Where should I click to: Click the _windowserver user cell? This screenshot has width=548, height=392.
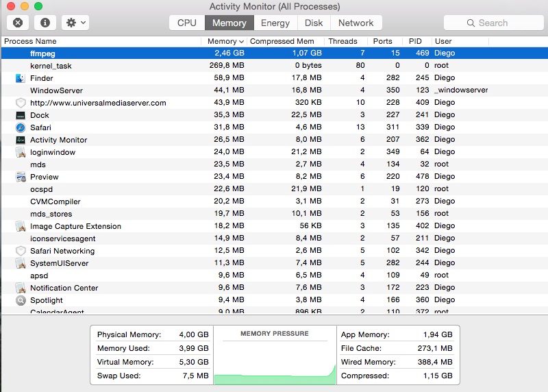[461, 90]
